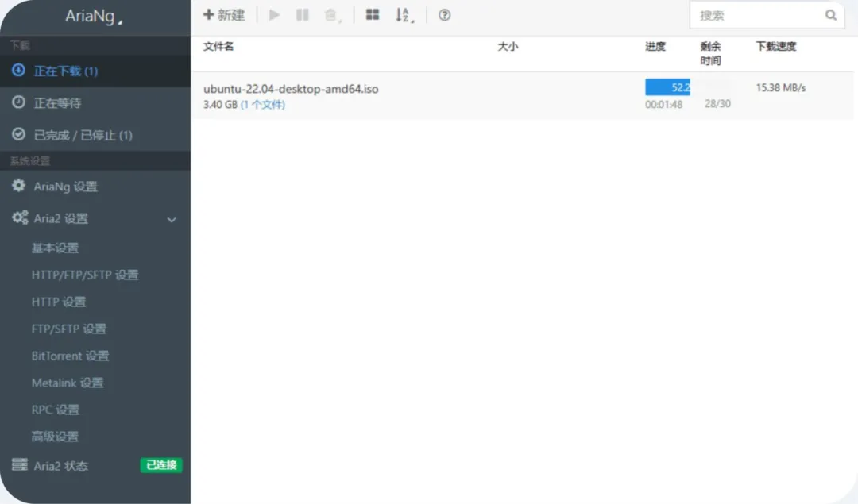Screen dimensions: 858x504
Task: Open BitTorrent 设置 submenu item
Action: 70,356
